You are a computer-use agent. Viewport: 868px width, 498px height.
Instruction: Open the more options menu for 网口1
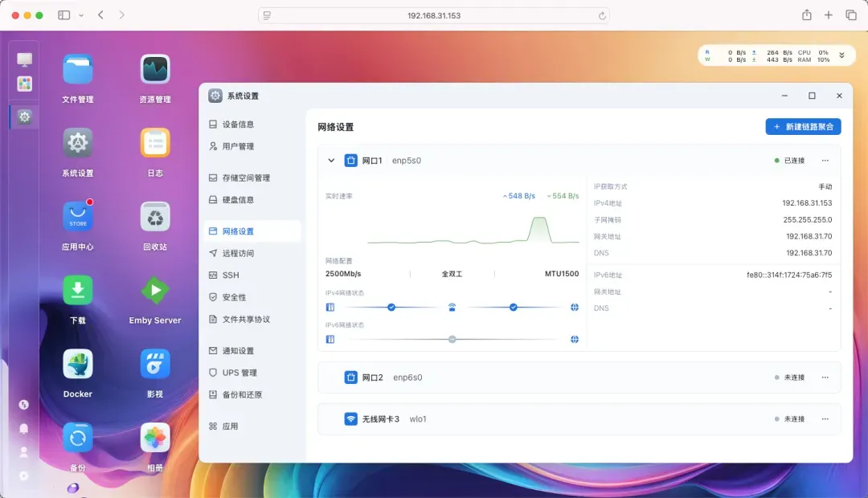pos(825,161)
